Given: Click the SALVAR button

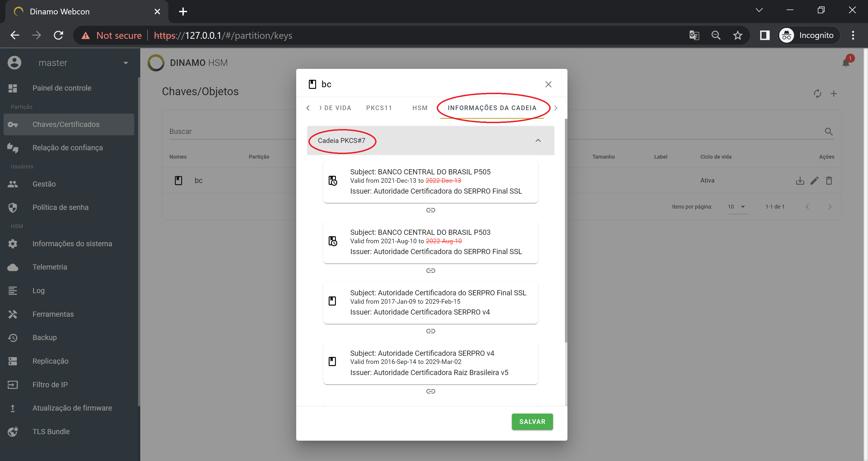Looking at the screenshot, I should [532, 422].
